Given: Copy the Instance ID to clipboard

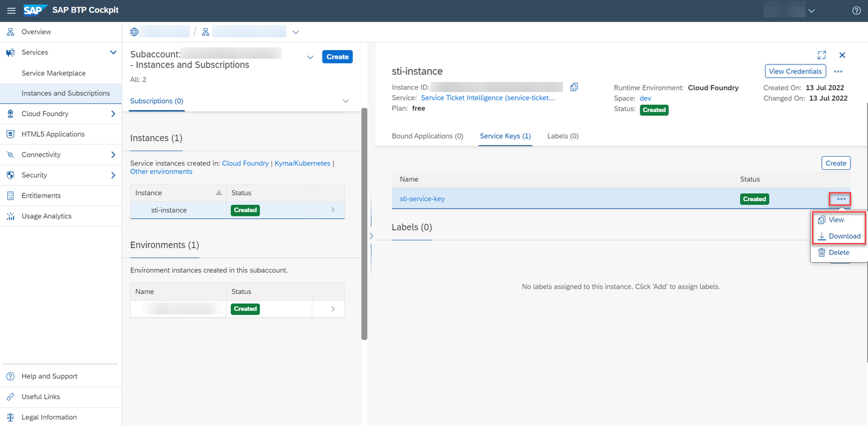Looking at the screenshot, I should (574, 87).
